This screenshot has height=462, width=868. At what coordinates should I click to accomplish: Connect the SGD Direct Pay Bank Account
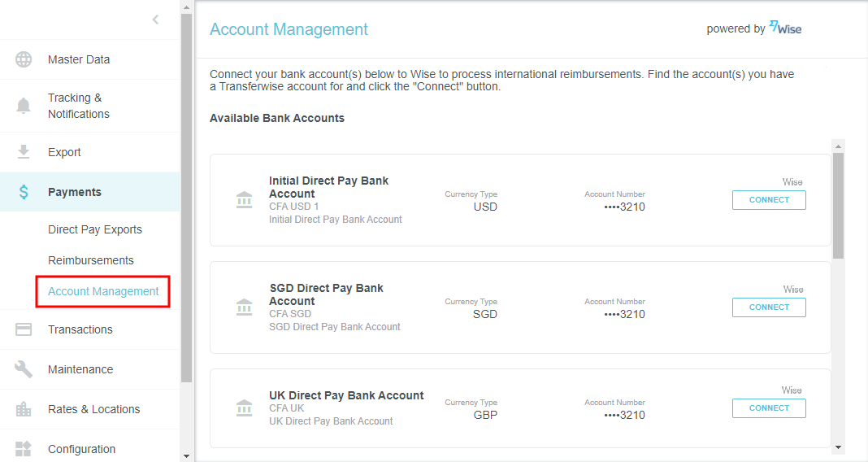tap(769, 307)
